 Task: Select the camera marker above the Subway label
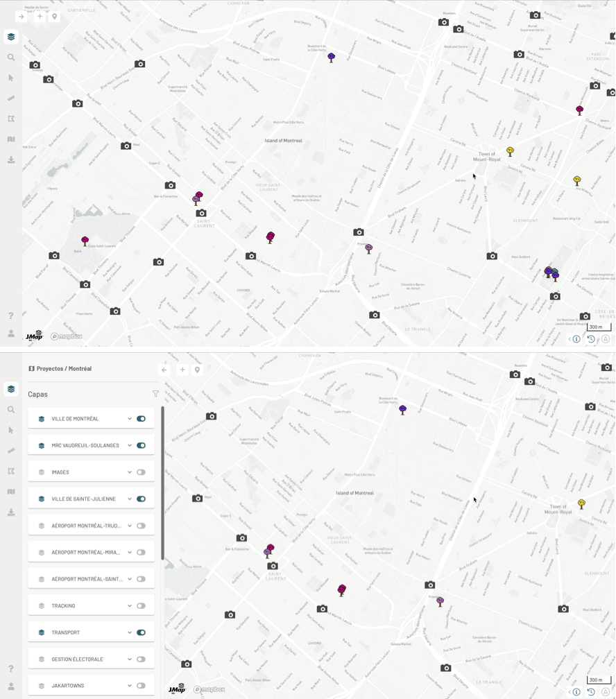(35, 64)
